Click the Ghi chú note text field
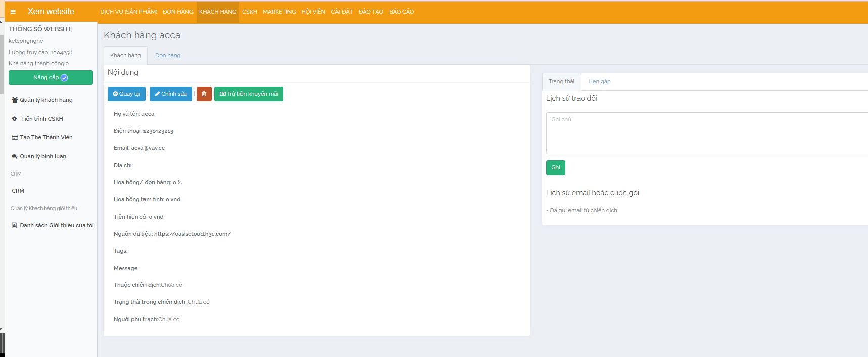868x357 pixels. coord(706,133)
